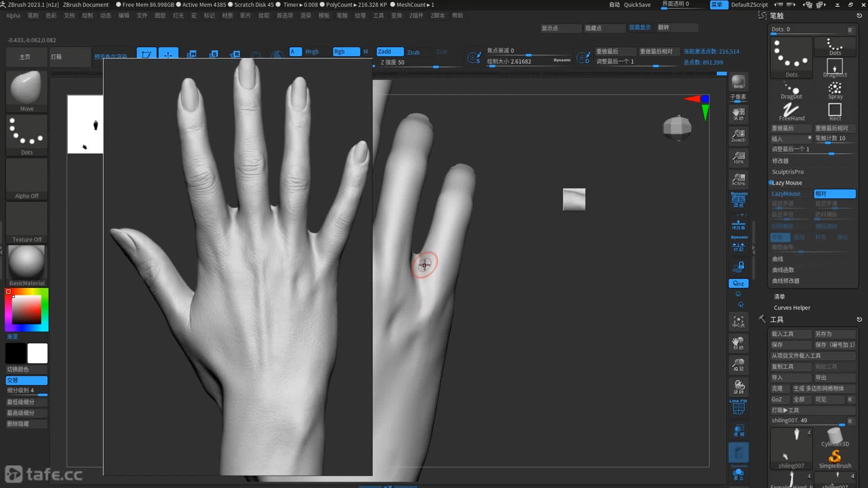This screenshot has height=488, width=868.
Task: Open the BasicMaterial selector
Action: [27, 266]
